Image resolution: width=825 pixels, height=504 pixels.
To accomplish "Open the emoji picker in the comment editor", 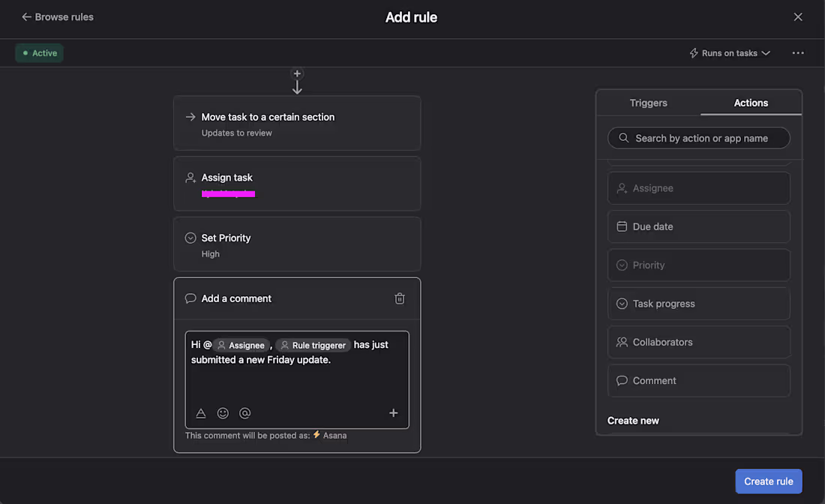I will point(223,412).
